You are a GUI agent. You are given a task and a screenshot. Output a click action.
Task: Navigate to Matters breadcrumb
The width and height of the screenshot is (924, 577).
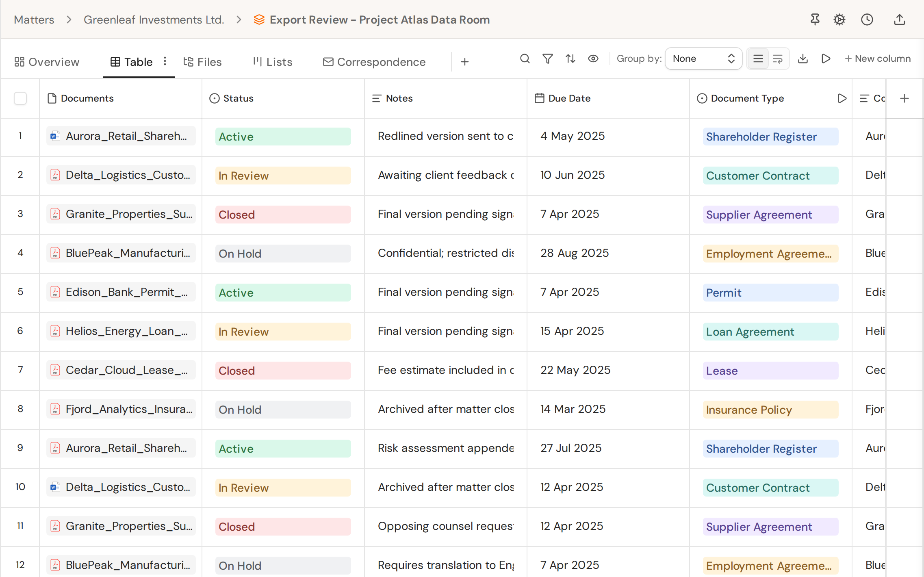[x=34, y=20]
